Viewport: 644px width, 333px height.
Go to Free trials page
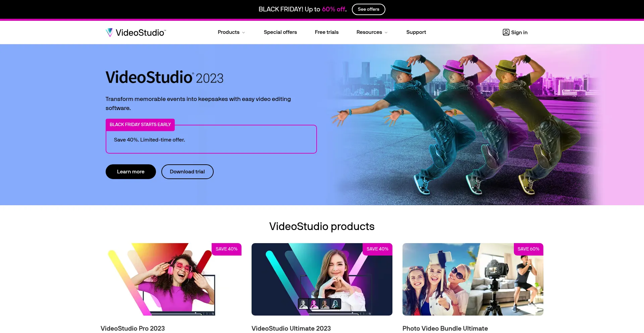(x=326, y=32)
